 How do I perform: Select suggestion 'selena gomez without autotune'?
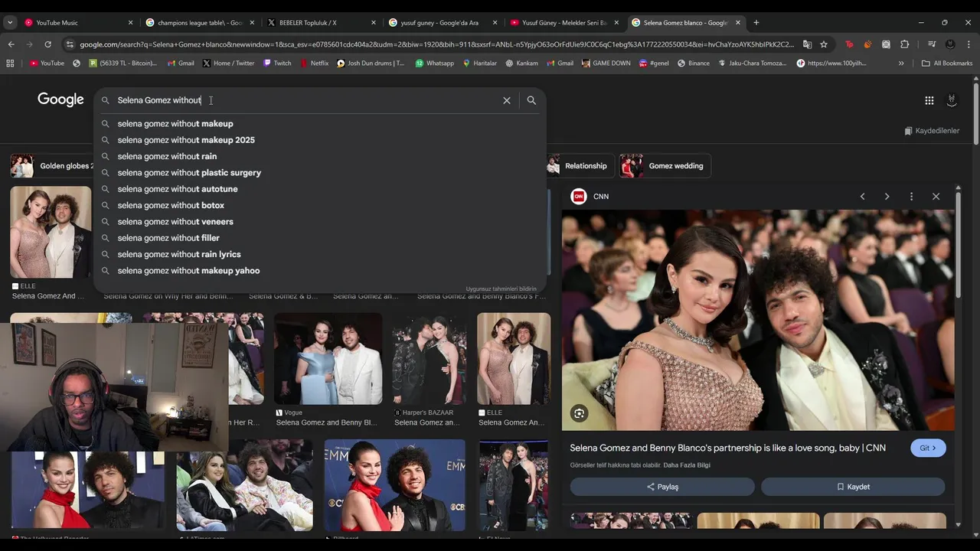pos(320,189)
